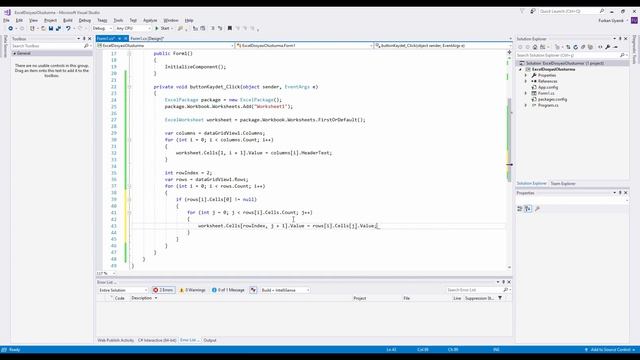The height and width of the screenshot is (360, 640).
Task: Click the Alphabetical sort icon in Properties panel
Action: (528, 209)
